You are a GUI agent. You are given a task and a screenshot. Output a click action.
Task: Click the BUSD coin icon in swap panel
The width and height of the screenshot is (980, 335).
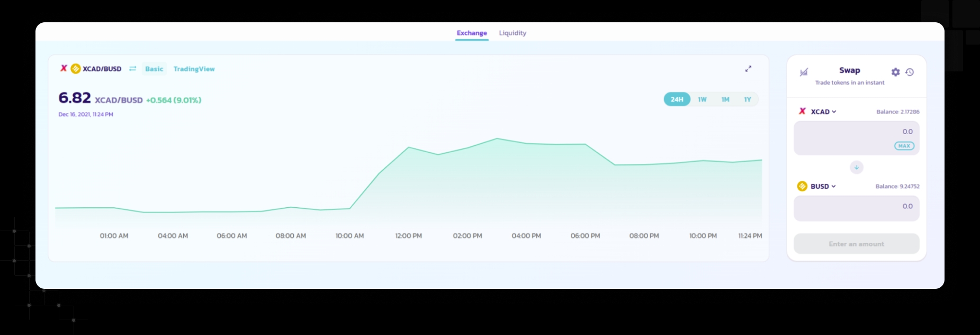pyautogui.click(x=802, y=186)
